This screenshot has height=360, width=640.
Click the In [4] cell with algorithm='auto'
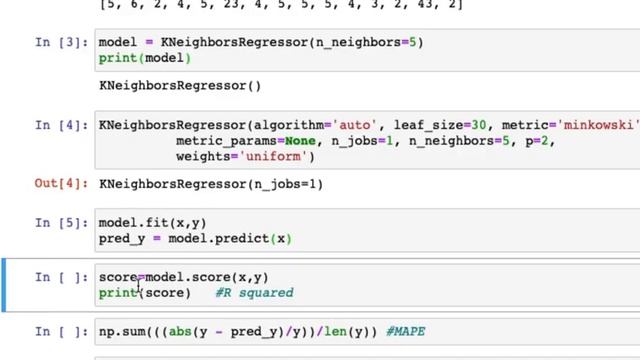(367, 140)
